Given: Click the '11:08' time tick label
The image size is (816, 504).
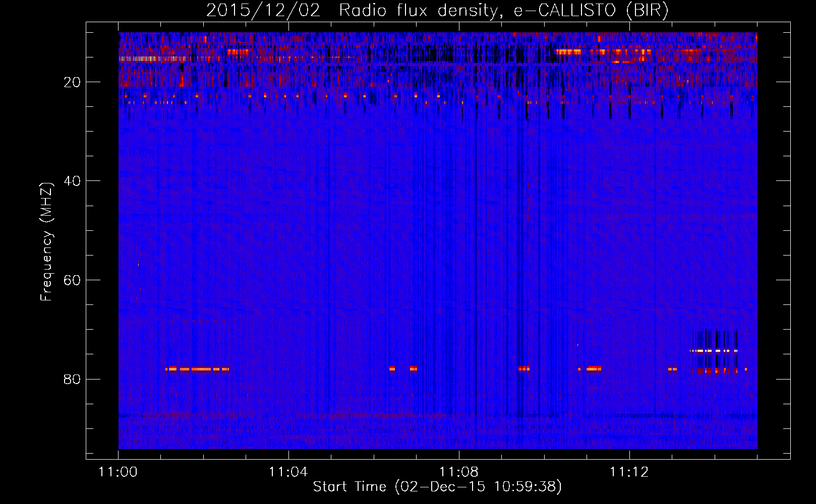Looking at the screenshot, I should coord(458,472).
